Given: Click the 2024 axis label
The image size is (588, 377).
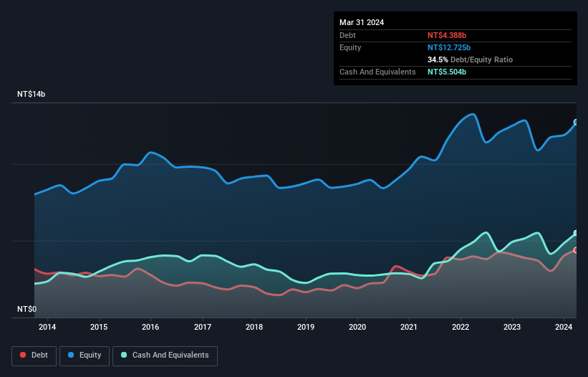Looking at the screenshot, I should pos(564,327).
